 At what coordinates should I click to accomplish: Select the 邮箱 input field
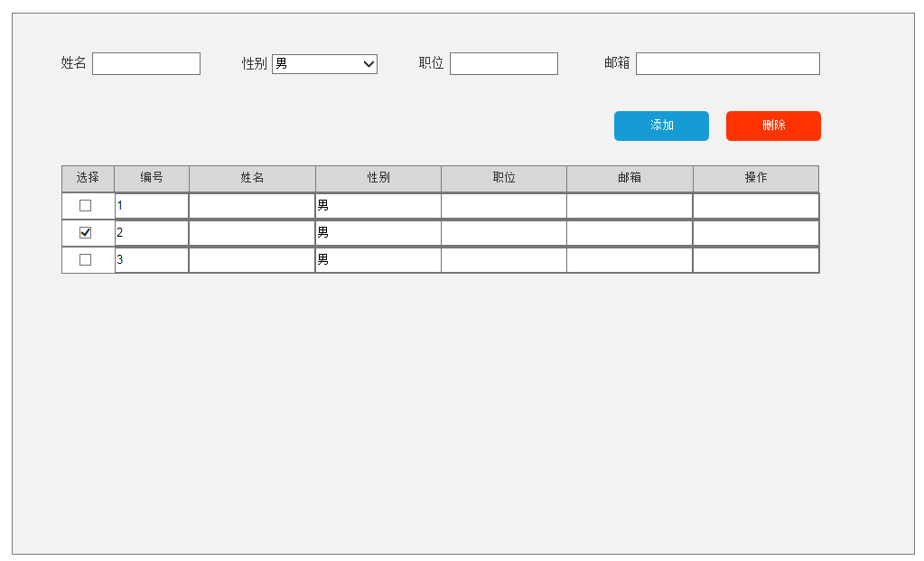click(728, 64)
